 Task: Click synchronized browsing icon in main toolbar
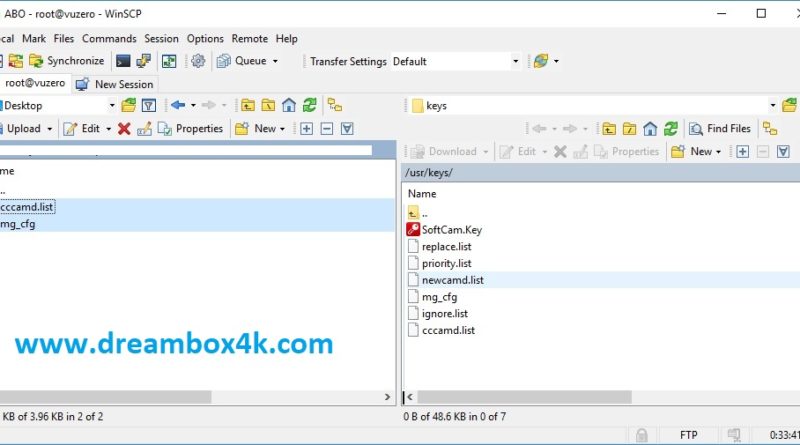[169, 61]
